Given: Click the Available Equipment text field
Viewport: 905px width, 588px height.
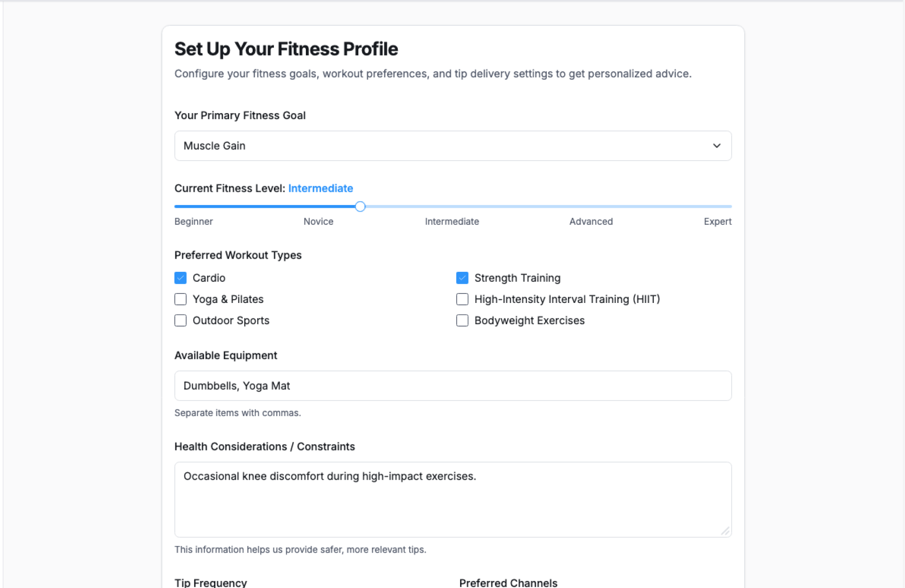Looking at the screenshot, I should coord(452,386).
